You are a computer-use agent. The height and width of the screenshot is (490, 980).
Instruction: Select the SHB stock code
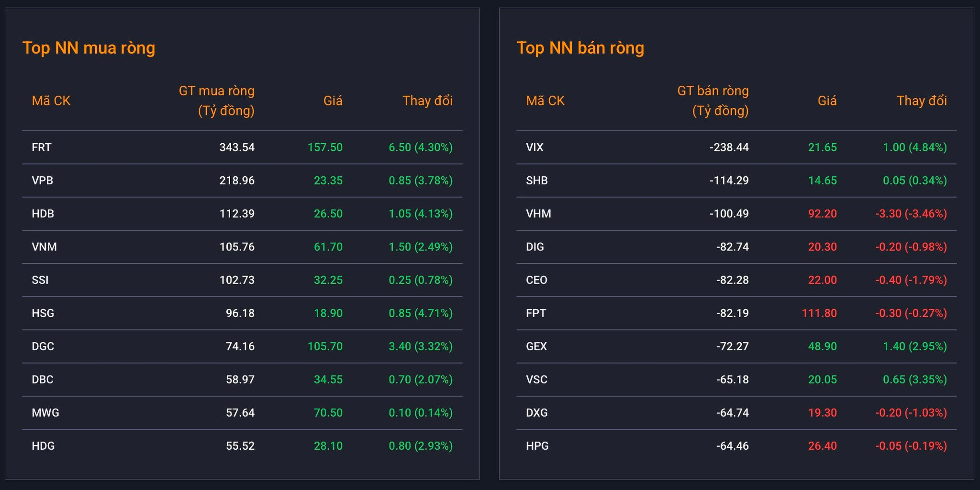537,181
